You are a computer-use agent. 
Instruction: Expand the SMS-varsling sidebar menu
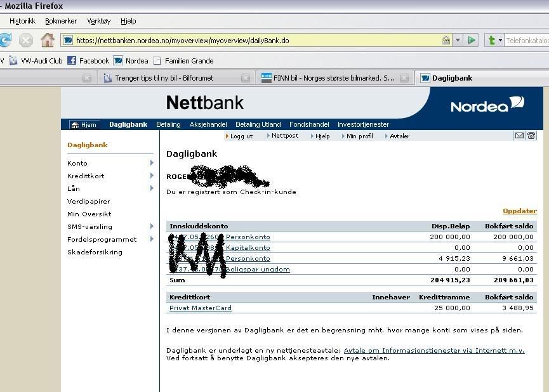point(152,226)
